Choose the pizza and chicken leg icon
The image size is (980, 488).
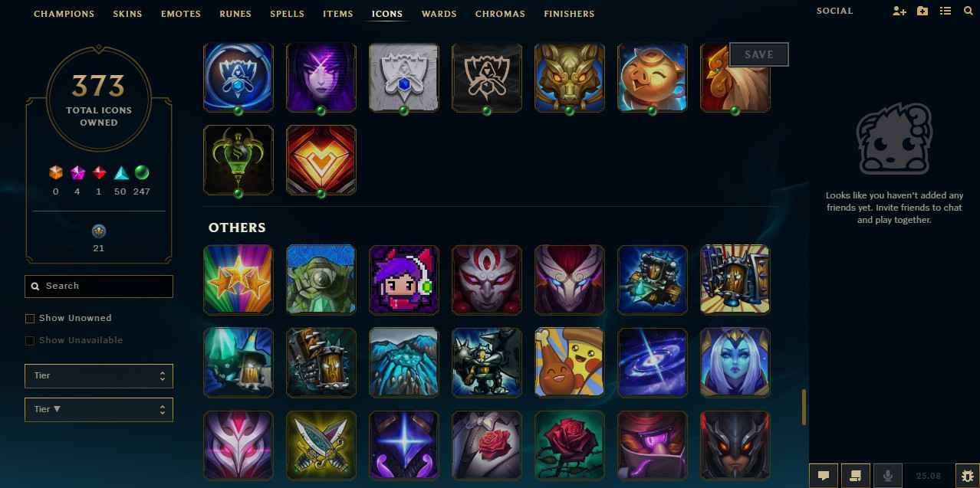coord(569,362)
